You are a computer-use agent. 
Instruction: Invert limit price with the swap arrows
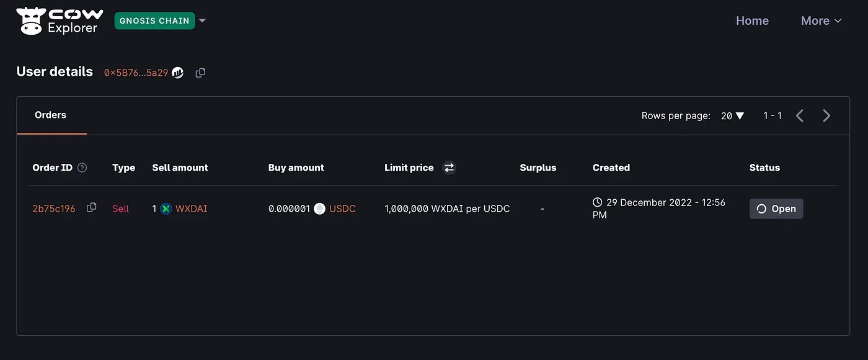(x=449, y=168)
